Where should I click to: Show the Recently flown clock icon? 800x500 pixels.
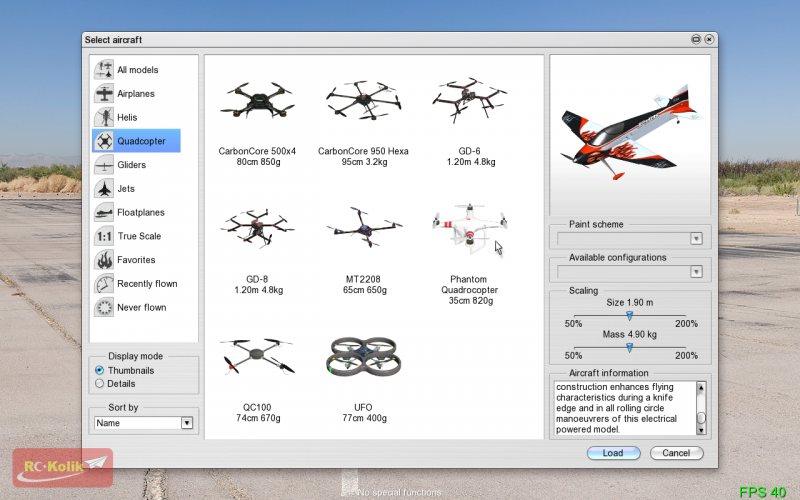click(x=104, y=284)
